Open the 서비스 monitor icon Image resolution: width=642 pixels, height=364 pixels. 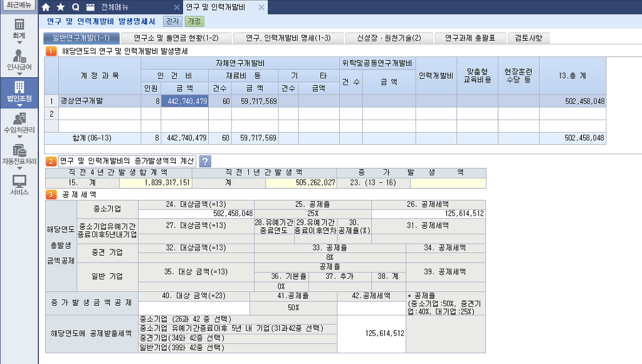[x=19, y=182]
